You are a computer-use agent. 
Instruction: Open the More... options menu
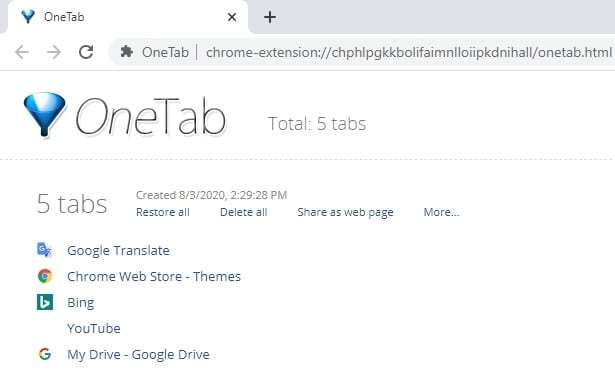(441, 212)
